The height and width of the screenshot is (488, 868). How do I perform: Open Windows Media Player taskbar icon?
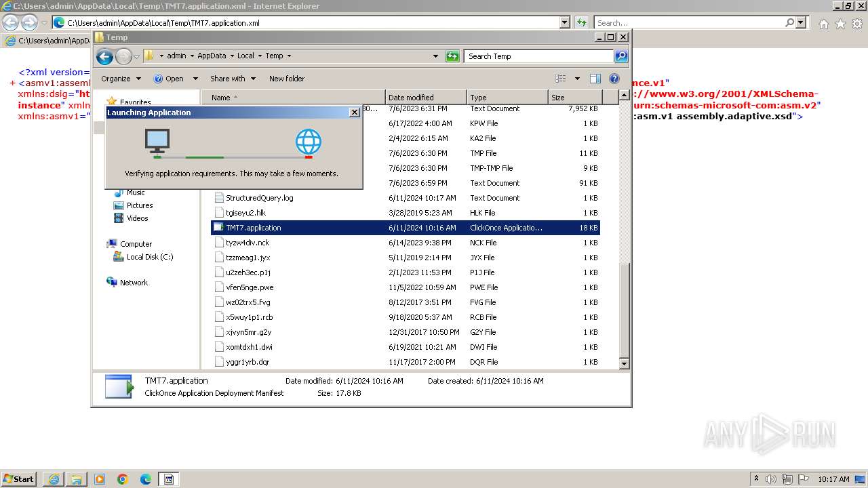[x=100, y=479]
